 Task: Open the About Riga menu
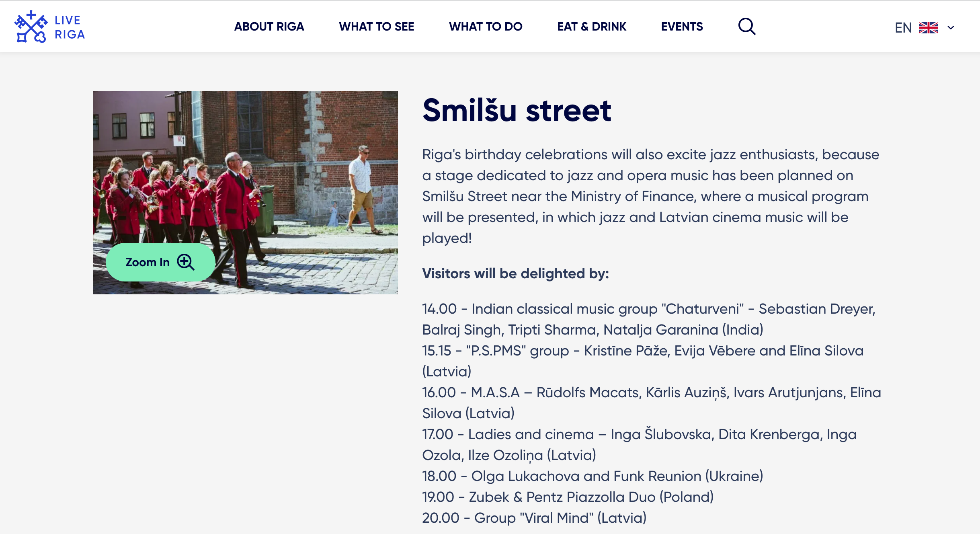[269, 27]
